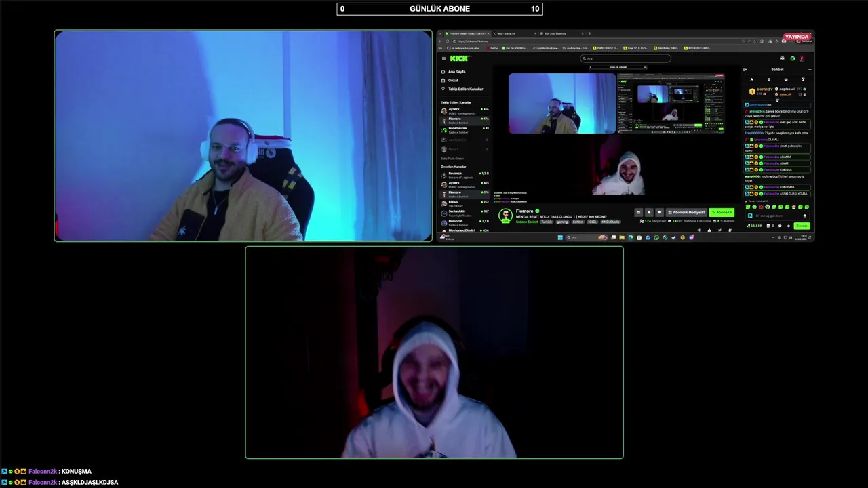The height and width of the screenshot is (488, 868).
Task: Select the Flomore Stream browser tab
Action: pyautogui.click(x=468, y=33)
